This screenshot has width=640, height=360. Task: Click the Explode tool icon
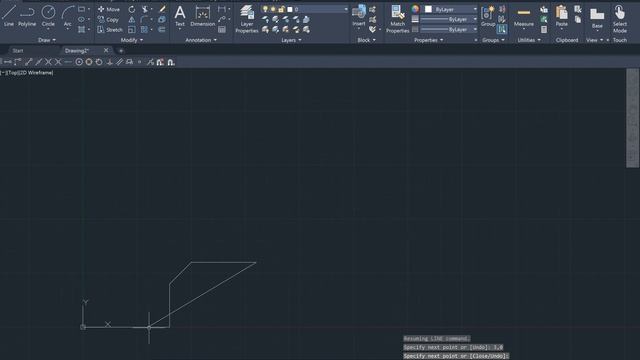[x=162, y=19]
